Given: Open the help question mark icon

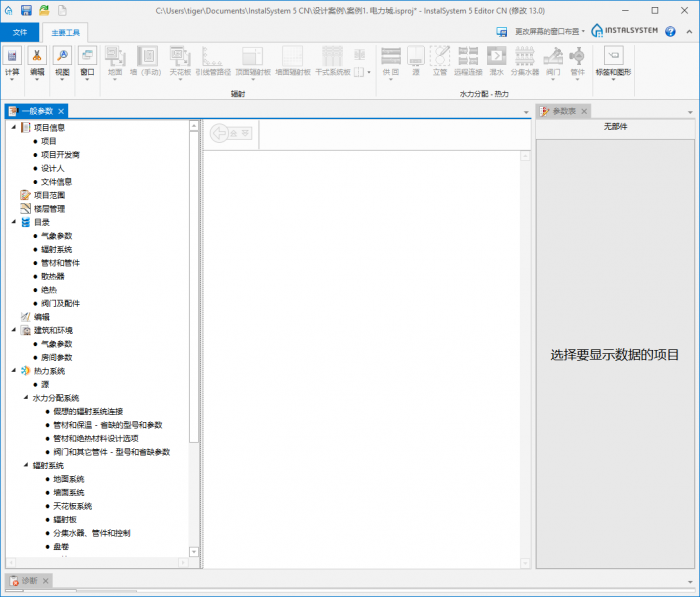Looking at the screenshot, I should pyautogui.click(x=670, y=32).
